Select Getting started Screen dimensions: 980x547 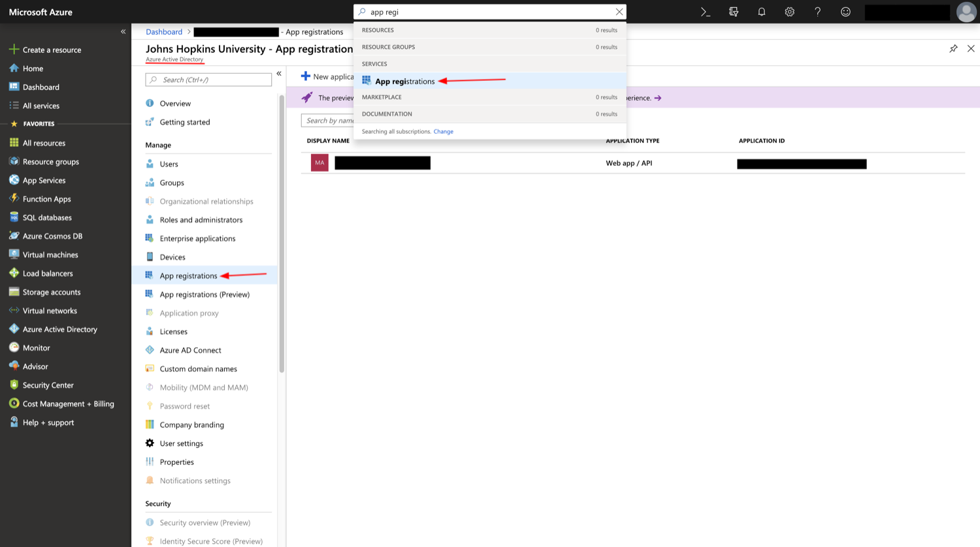point(185,122)
